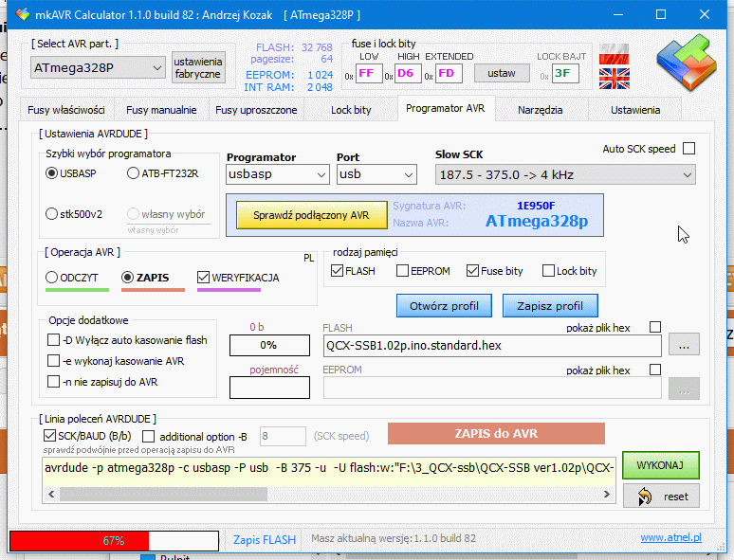Choose the ATB-FT232R programmer option
Image resolution: width=734 pixels, height=560 pixels.
click(x=133, y=173)
